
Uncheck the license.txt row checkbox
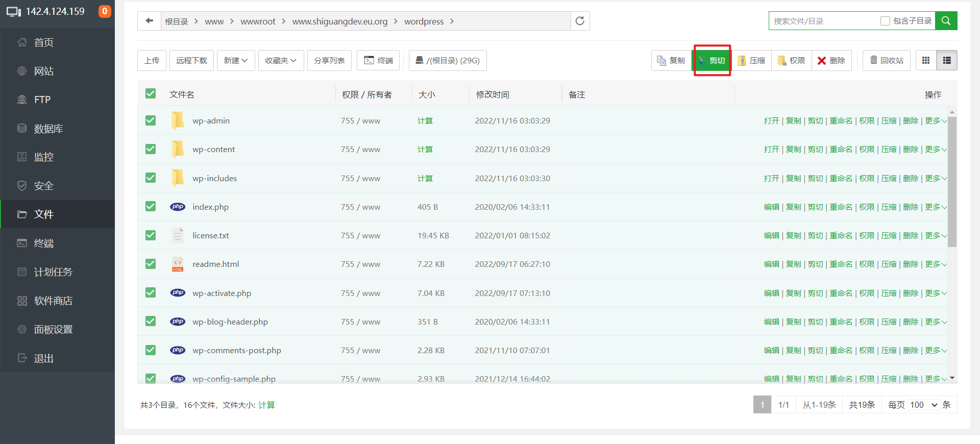click(x=151, y=235)
